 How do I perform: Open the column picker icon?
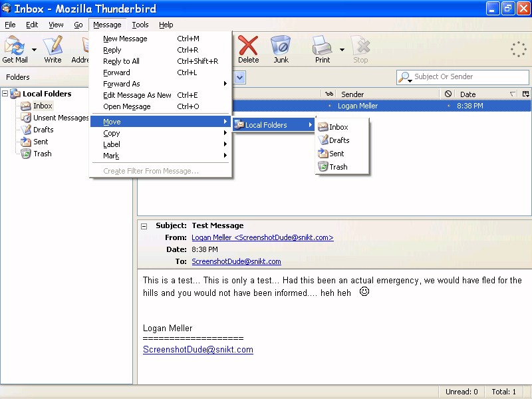tap(525, 94)
